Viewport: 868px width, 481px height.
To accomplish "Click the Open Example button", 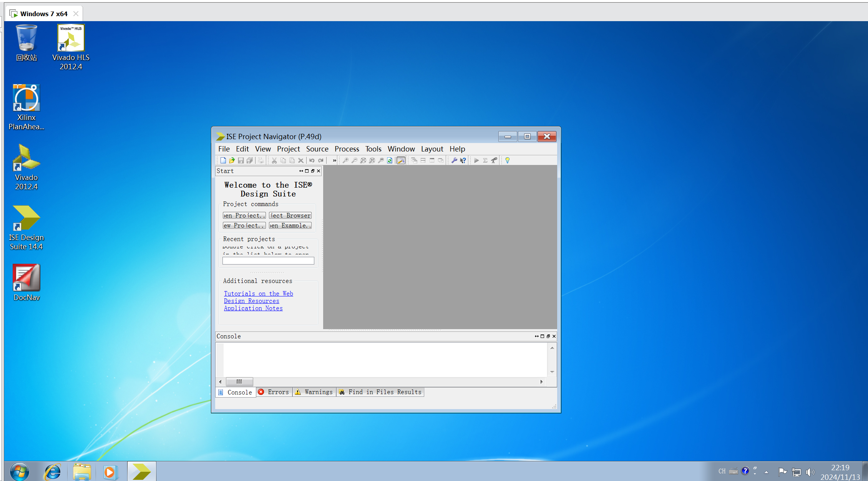I will 290,226.
